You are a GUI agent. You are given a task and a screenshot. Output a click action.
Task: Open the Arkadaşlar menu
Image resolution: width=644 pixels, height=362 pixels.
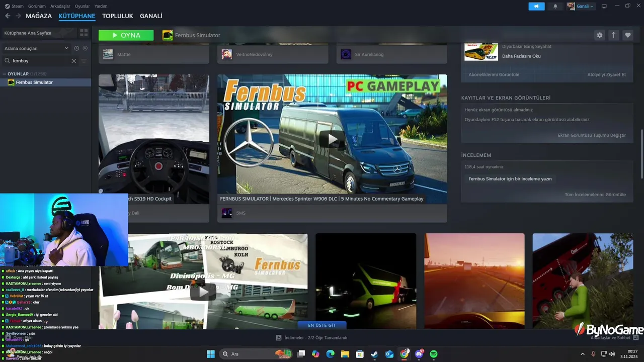(60, 6)
